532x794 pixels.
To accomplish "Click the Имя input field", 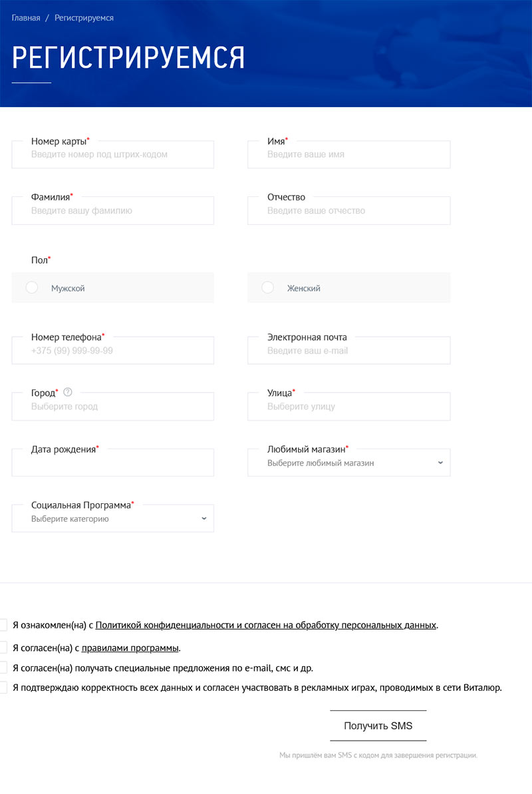I will [x=348, y=154].
